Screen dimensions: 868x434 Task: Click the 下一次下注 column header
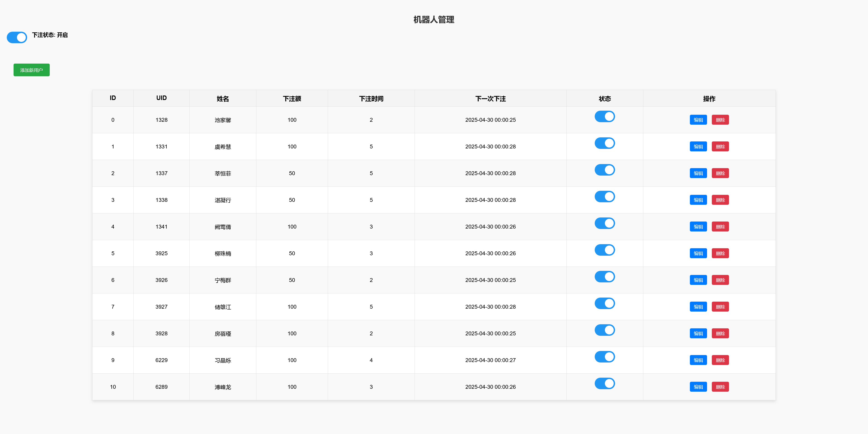coord(490,98)
